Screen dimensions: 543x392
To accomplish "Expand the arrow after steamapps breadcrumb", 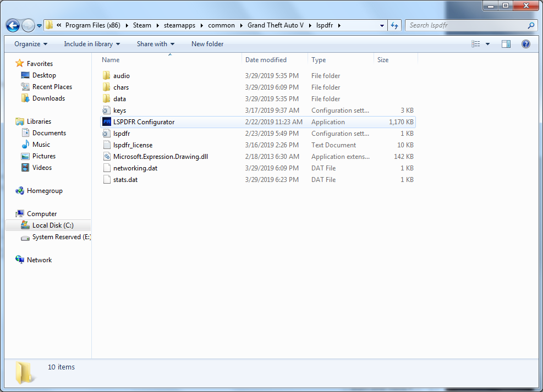I will point(201,25).
